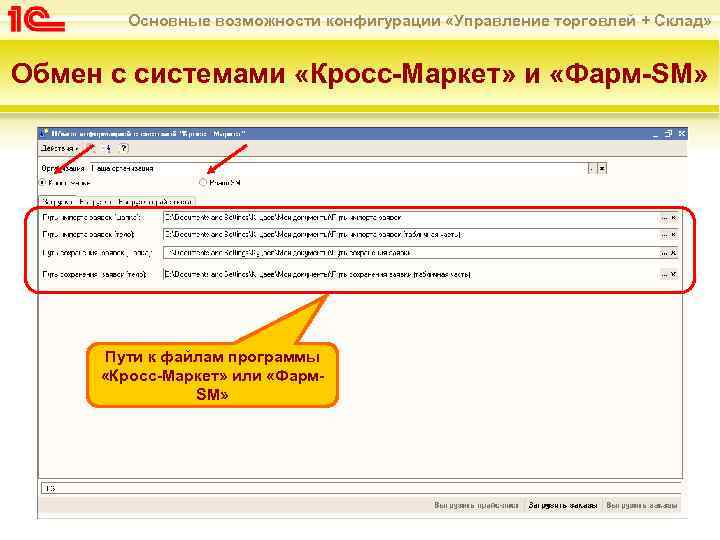Close the Обмен информацией window

click(x=681, y=134)
